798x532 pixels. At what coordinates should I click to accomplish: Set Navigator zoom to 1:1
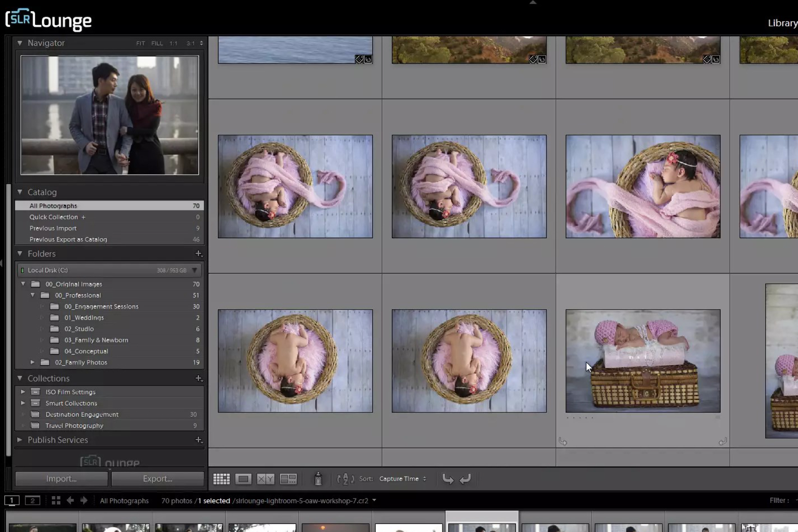click(174, 43)
